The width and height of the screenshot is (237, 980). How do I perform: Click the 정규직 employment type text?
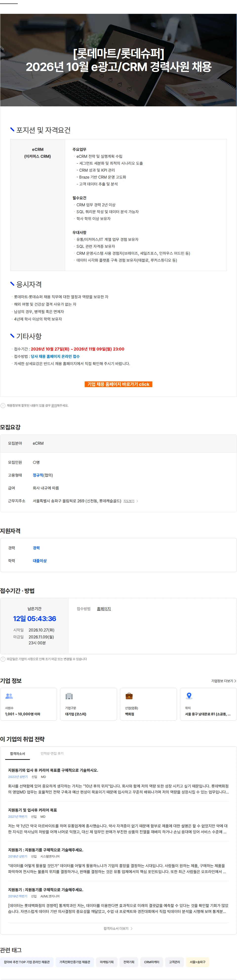38,475
